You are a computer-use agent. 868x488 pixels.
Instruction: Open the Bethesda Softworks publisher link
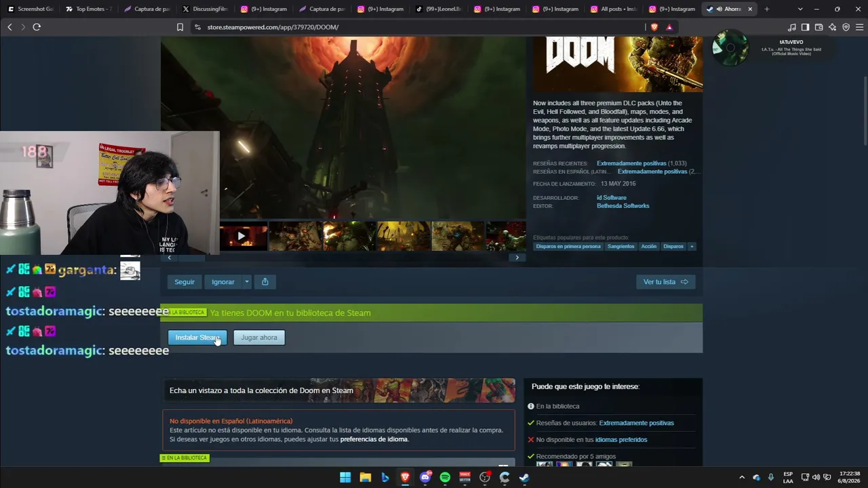(623, 206)
